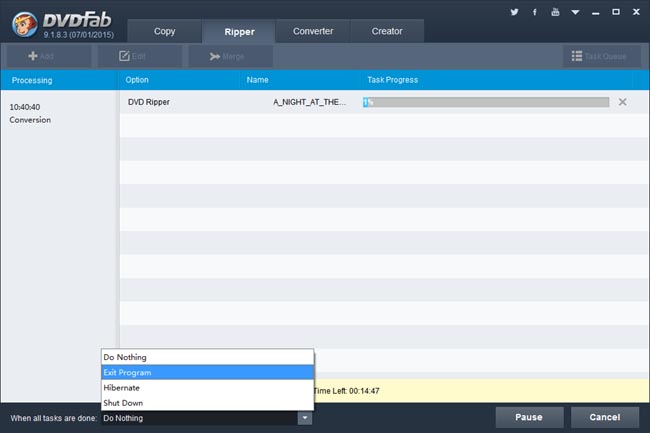
Task: Click the DVD Ripper task progress bar
Action: 486,102
